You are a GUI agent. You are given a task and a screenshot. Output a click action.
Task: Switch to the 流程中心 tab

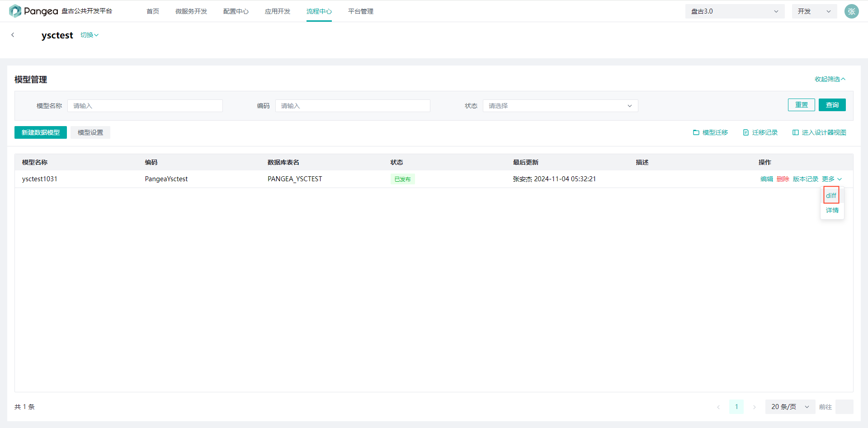pyautogui.click(x=319, y=11)
